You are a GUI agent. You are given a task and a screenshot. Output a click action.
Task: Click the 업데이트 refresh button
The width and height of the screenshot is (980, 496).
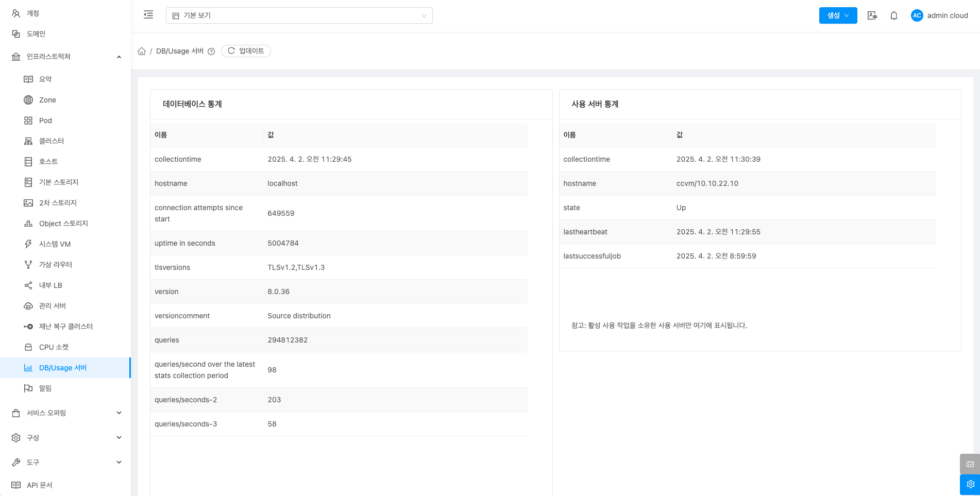(246, 51)
